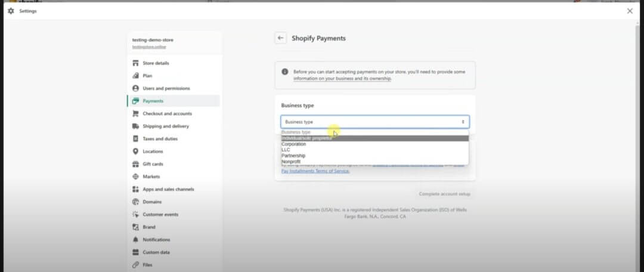644x272 pixels.
Task: Click Complete account setup button
Action: point(444,194)
